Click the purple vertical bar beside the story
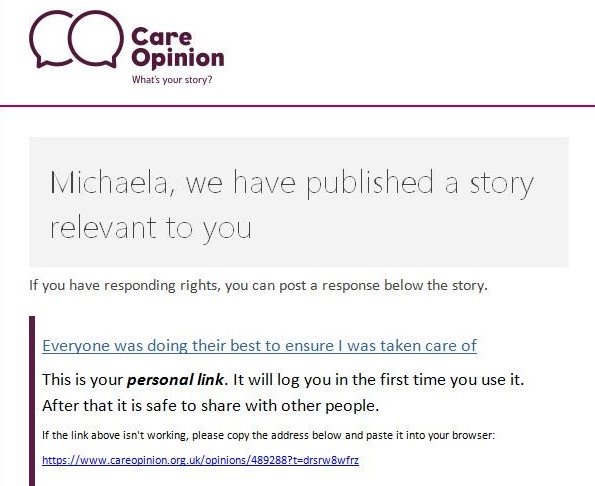 pyautogui.click(x=32, y=401)
